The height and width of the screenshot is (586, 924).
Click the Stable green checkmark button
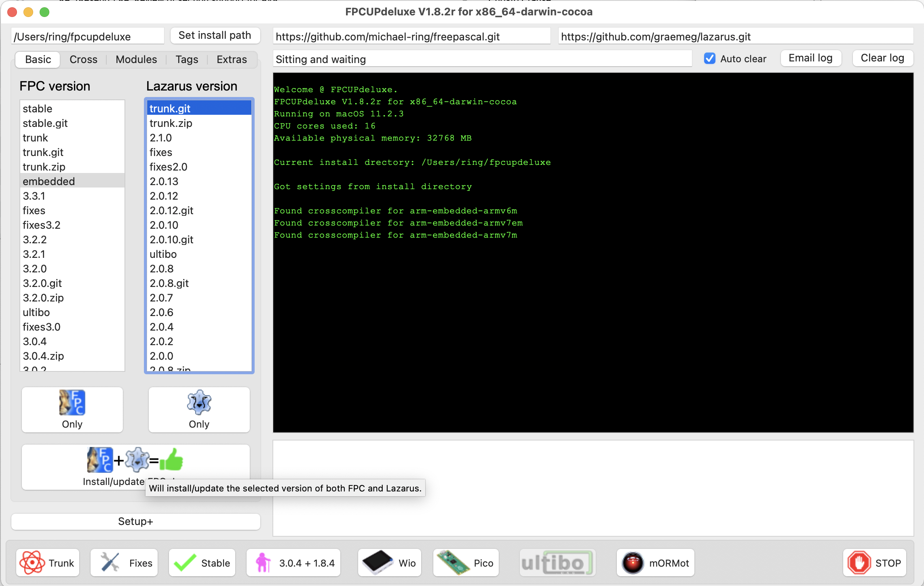202,563
